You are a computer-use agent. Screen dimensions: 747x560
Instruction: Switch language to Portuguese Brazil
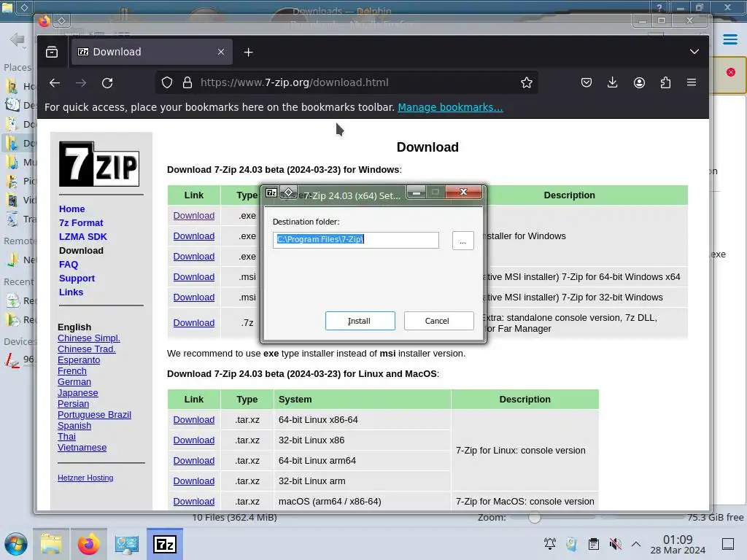[94, 415]
